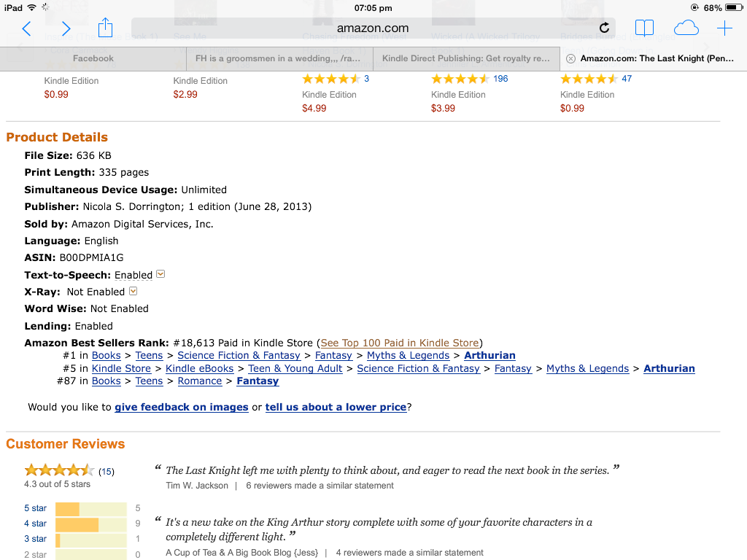Tap the Safari back arrow

[27, 28]
